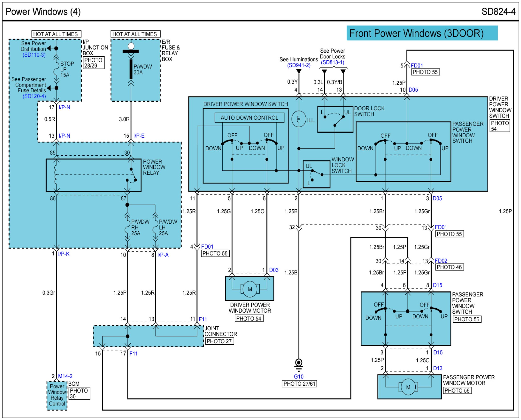Click the power window relay coil symbol

(56, 175)
